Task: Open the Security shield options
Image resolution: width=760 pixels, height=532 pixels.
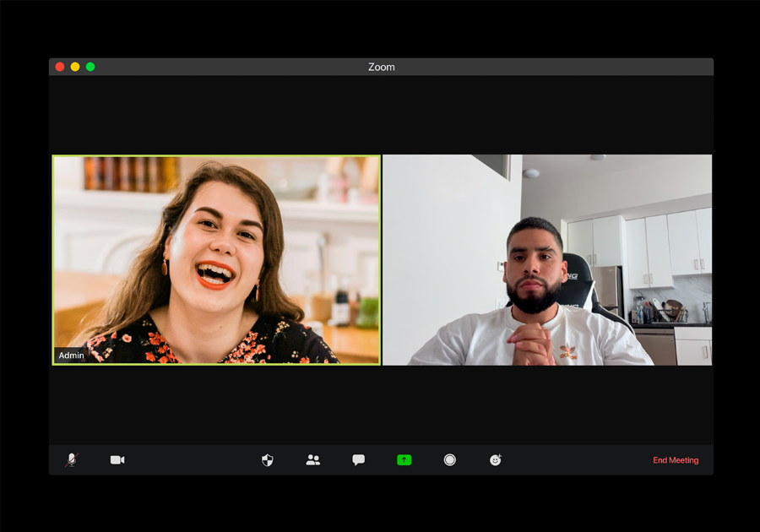Action: [268, 460]
